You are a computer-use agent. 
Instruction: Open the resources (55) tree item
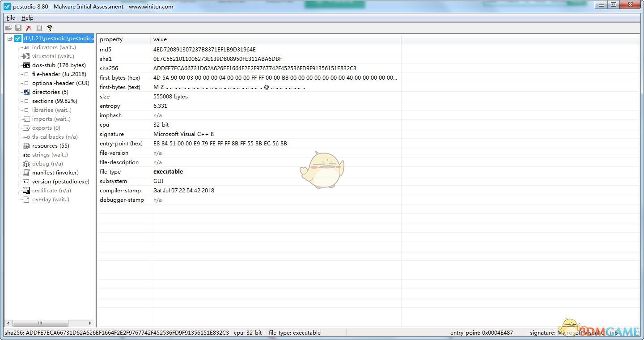(51, 146)
